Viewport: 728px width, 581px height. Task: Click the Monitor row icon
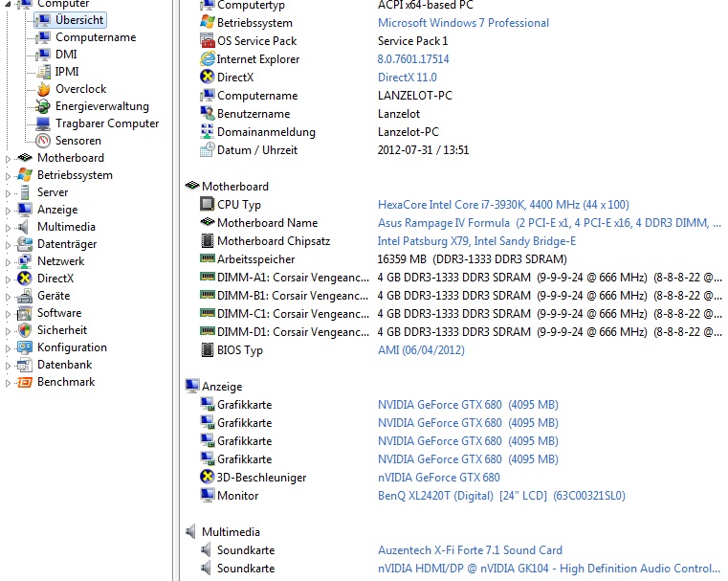tap(207, 495)
